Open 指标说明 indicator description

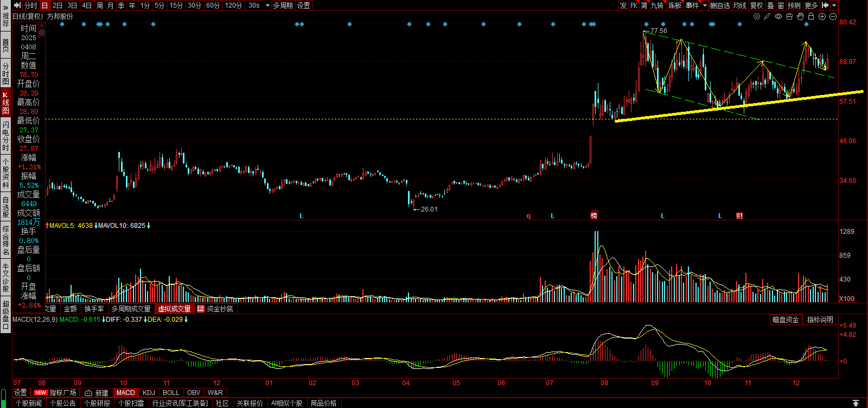tap(820, 320)
